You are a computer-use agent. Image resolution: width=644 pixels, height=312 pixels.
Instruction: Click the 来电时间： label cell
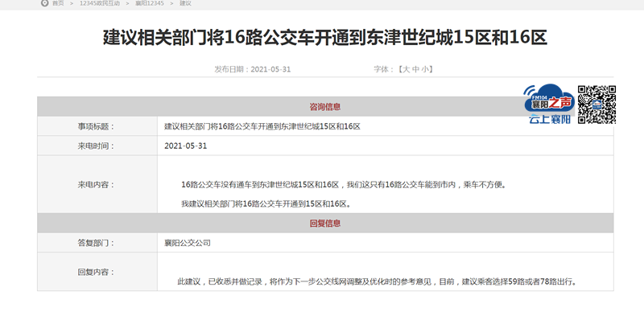97,146
